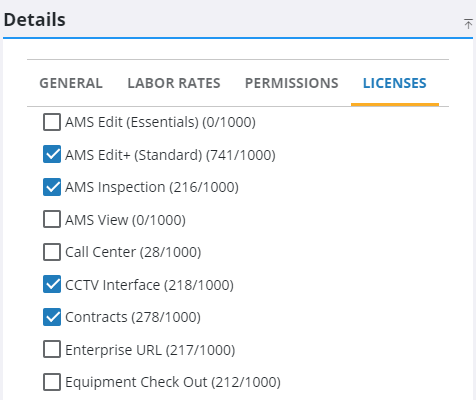Enable the AMS Edit (Essentials) license checkbox
476x400 pixels.
52,122
